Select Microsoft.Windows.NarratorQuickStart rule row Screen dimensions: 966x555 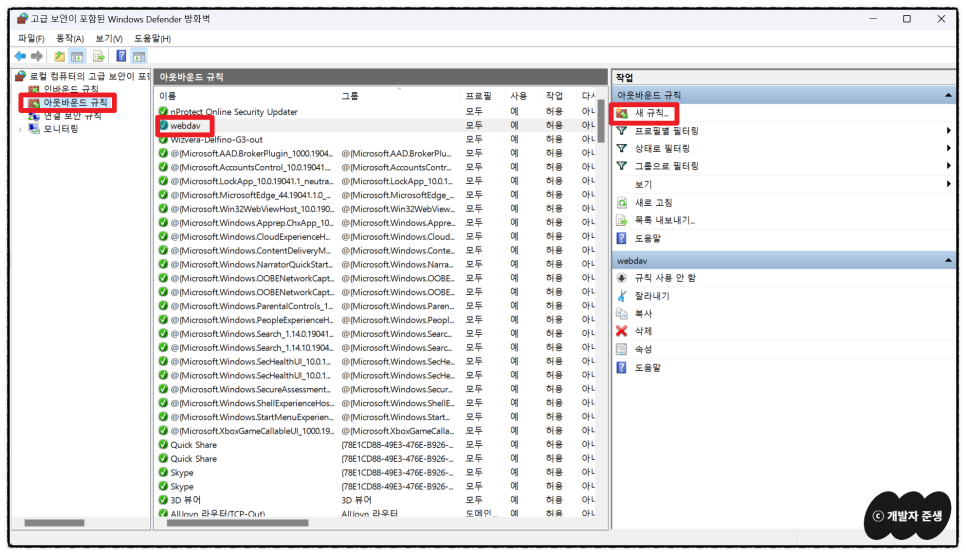[x=376, y=264]
